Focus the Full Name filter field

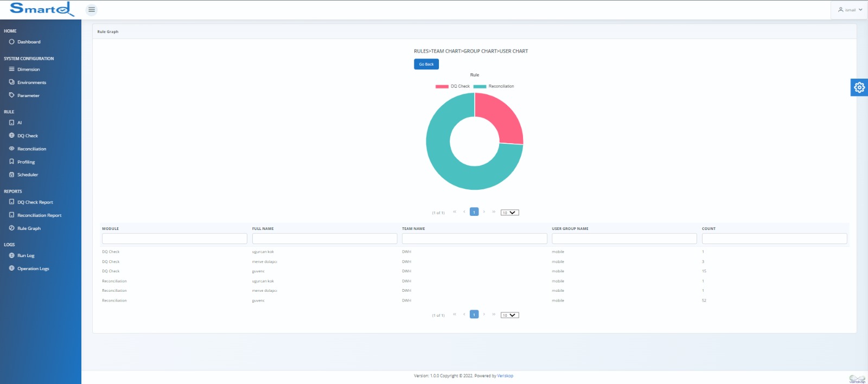coord(324,239)
